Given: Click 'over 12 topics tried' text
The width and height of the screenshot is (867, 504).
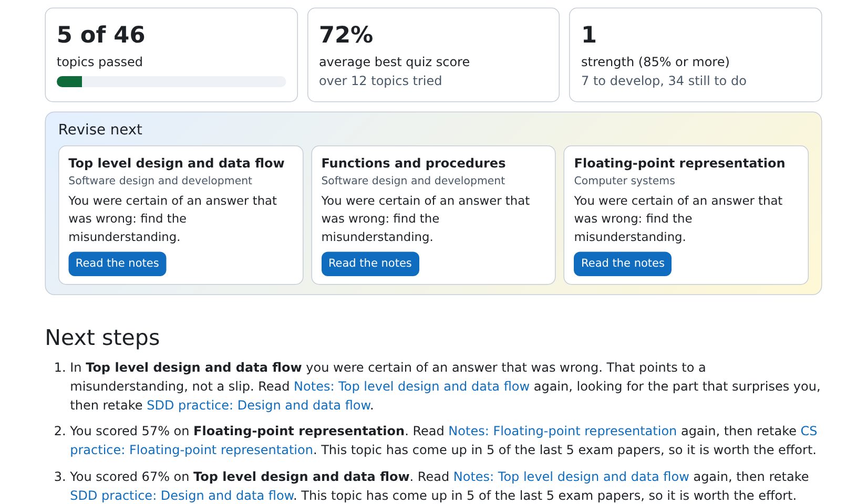Looking at the screenshot, I should click(x=380, y=81).
